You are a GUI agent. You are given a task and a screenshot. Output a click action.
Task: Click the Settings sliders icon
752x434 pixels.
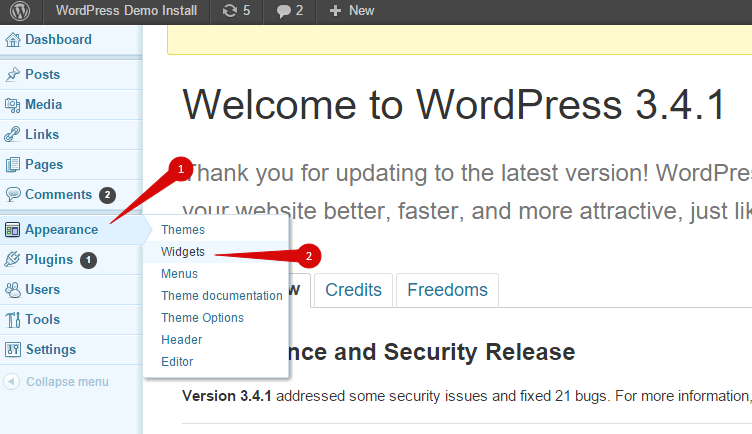click(13, 350)
